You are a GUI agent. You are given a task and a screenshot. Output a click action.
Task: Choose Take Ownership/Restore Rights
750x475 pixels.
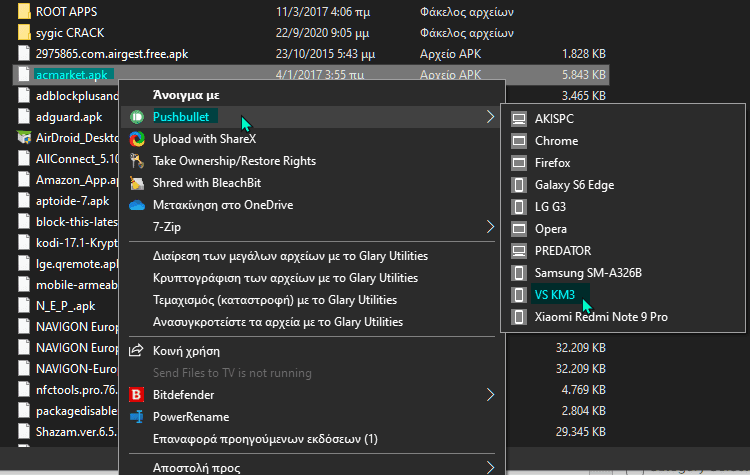312,161
